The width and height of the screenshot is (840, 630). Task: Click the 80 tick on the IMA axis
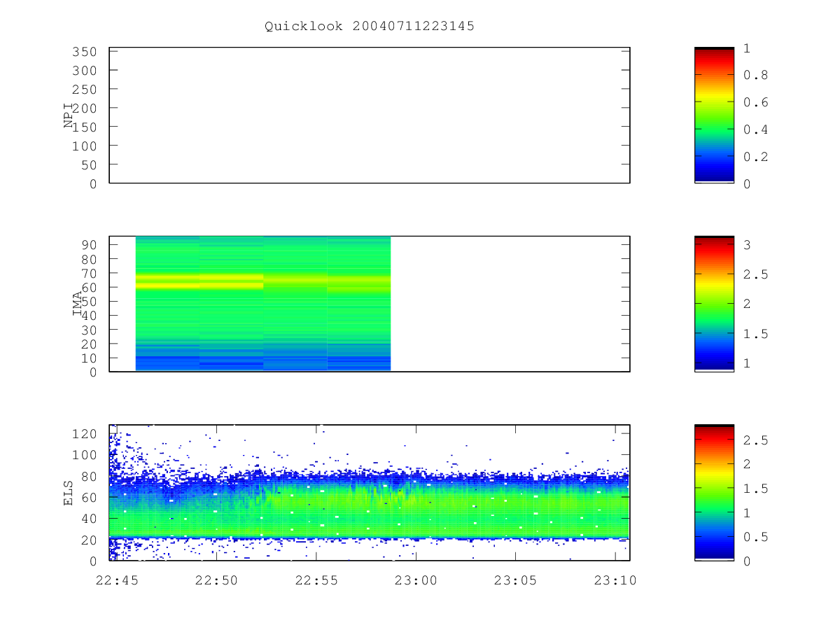pyautogui.click(x=89, y=258)
